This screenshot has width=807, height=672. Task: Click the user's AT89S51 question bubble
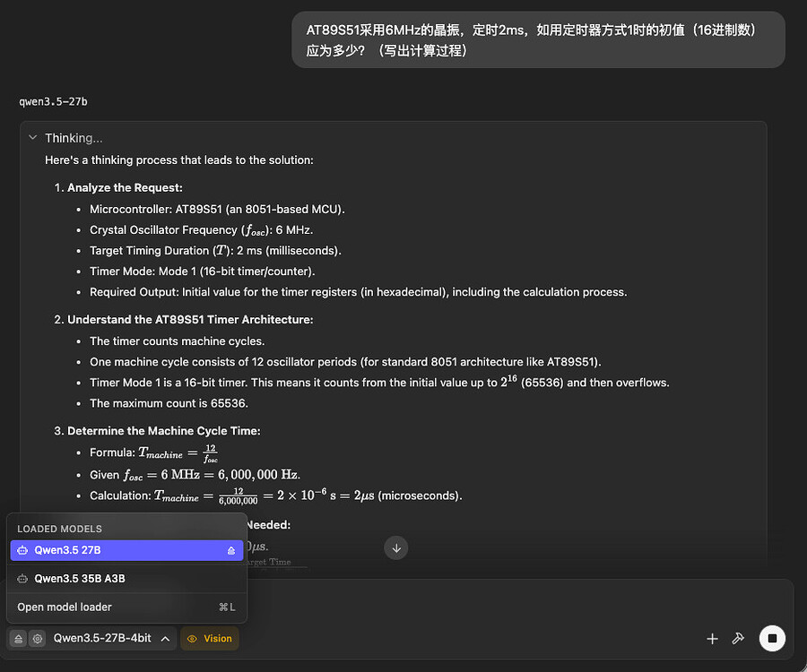(538, 39)
